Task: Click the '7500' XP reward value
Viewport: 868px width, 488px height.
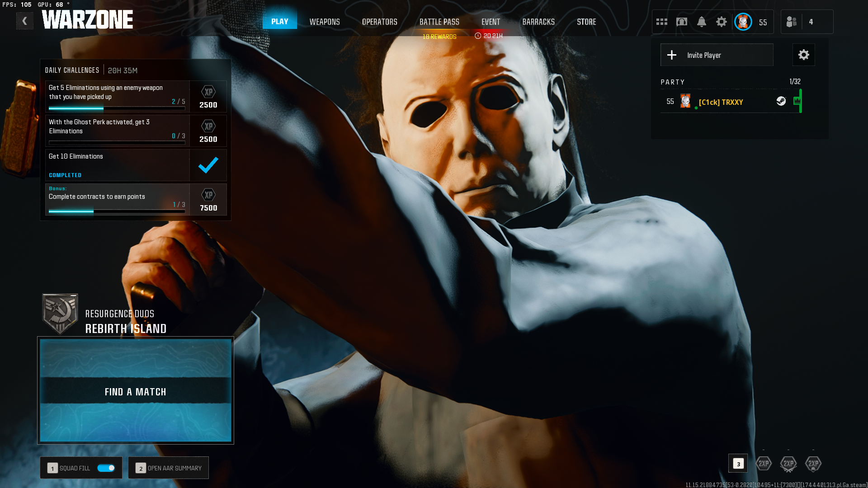Action: (208, 208)
